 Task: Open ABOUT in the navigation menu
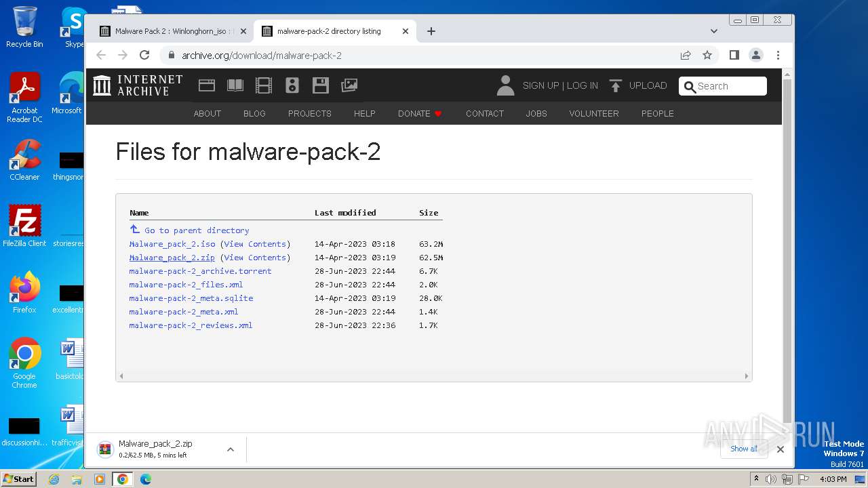tap(208, 113)
